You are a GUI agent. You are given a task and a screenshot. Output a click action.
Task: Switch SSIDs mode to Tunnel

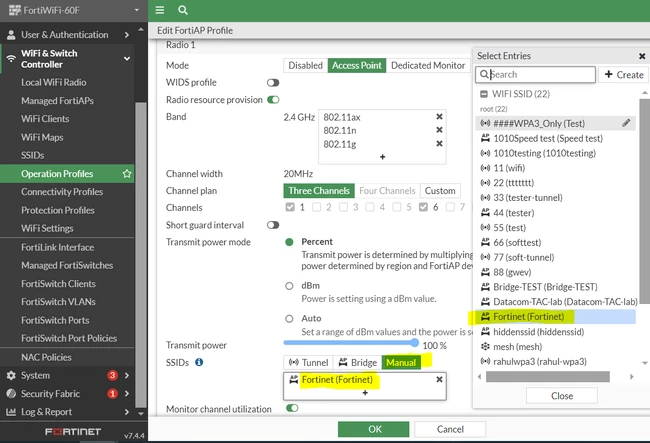pos(308,363)
